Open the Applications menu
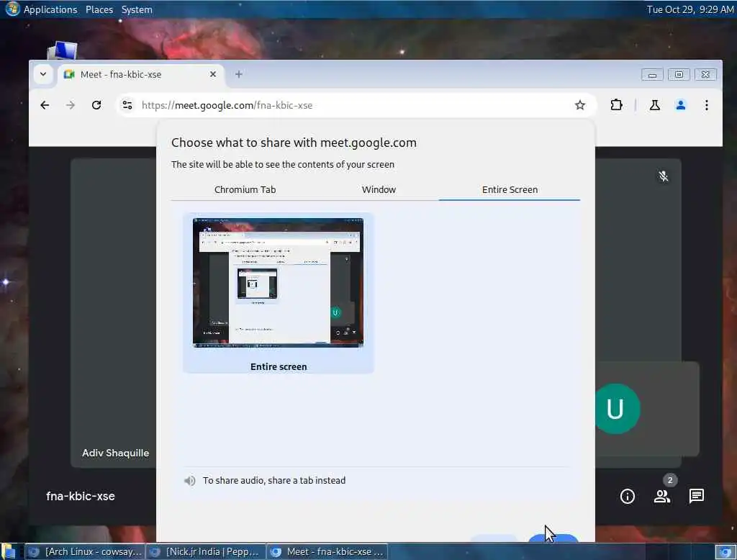Viewport: 737px width, 560px height. 50,9
